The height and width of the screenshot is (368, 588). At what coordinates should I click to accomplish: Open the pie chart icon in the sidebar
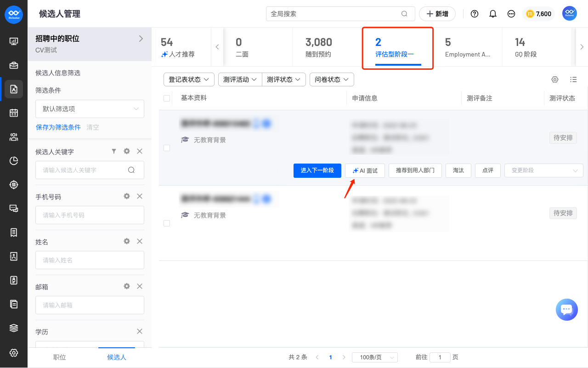point(14,161)
